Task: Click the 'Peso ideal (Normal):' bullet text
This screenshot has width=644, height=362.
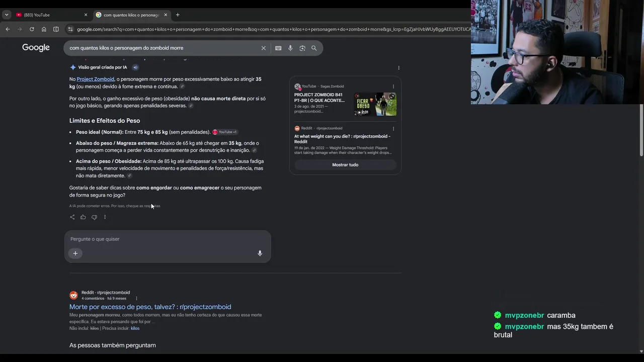Action: 100,132
